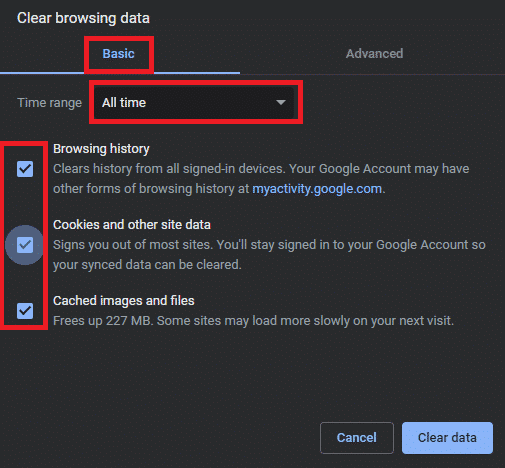Click the Clear data button
505x468 pixels.
pyautogui.click(x=447, y=438)
